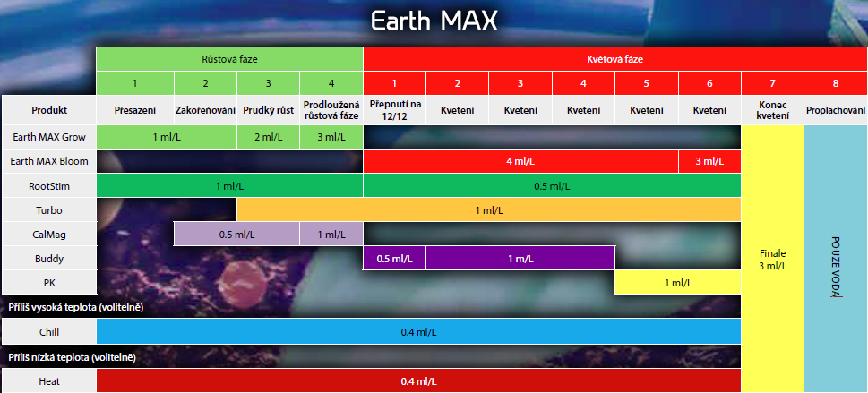
Task: Click the 'Turbo' product label
Action: tap(49, 209)
